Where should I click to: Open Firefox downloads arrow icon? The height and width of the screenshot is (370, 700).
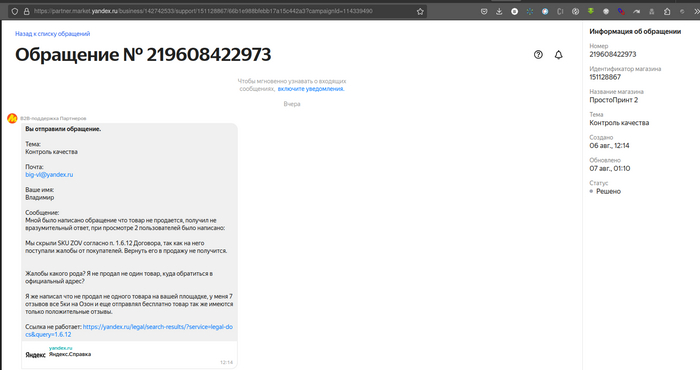(499, 12)
